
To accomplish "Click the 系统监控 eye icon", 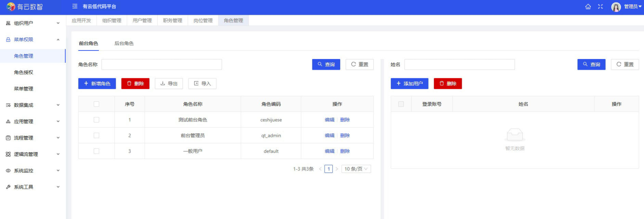I will [8, 171].
